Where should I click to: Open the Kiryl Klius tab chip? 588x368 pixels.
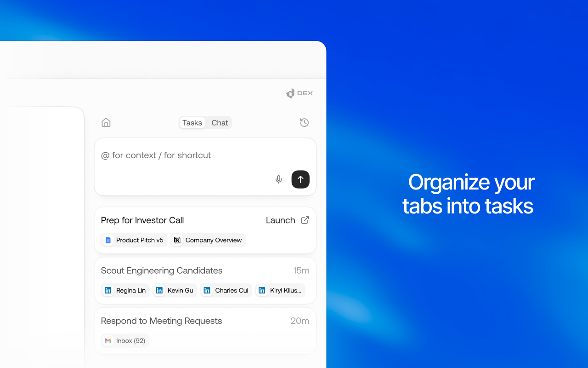tap(280, 290)
